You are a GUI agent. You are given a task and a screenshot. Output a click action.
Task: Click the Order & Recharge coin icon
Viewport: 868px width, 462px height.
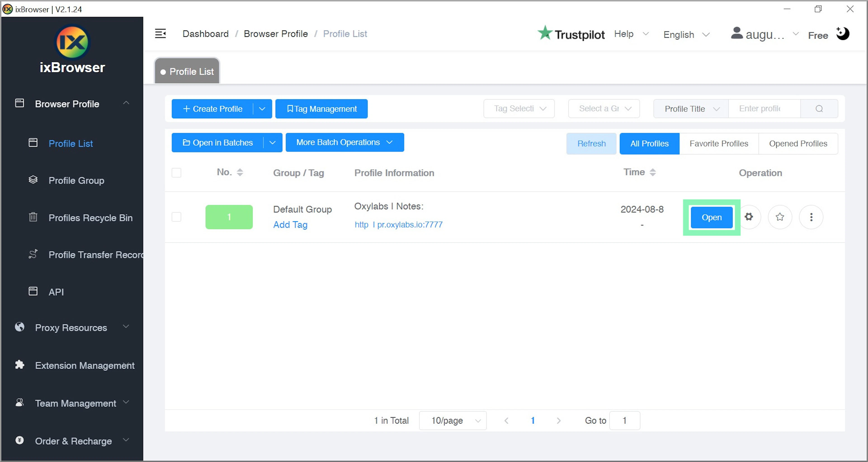[x=19, y=440]
